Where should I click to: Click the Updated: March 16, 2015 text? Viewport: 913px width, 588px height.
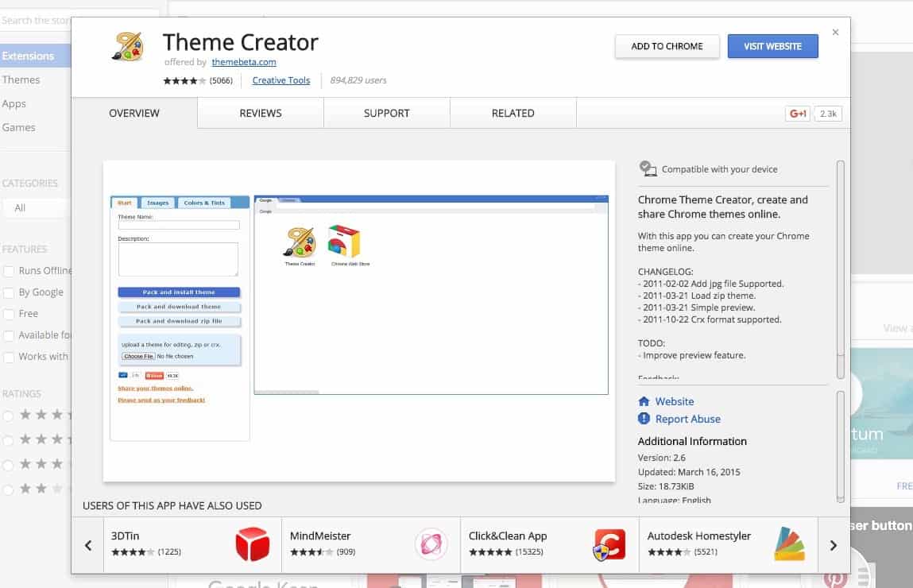coord(689,472)
